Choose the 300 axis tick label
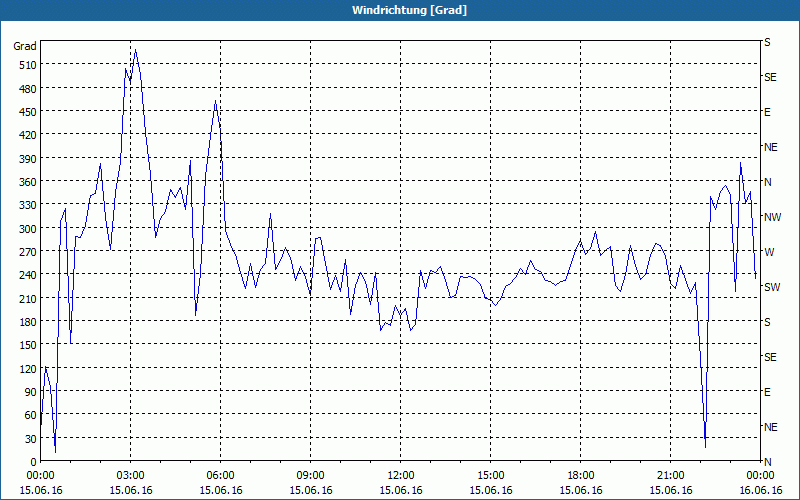 (x=28, y=228)
